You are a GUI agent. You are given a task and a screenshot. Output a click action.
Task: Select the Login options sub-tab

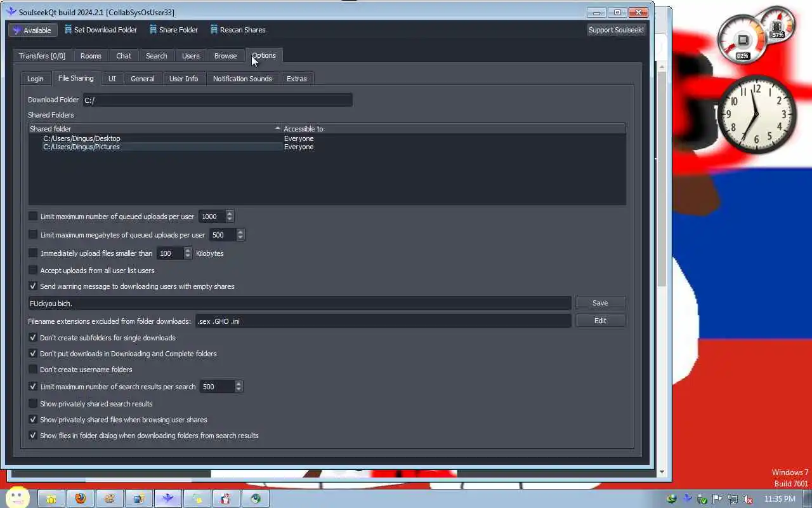click(36, 79)
